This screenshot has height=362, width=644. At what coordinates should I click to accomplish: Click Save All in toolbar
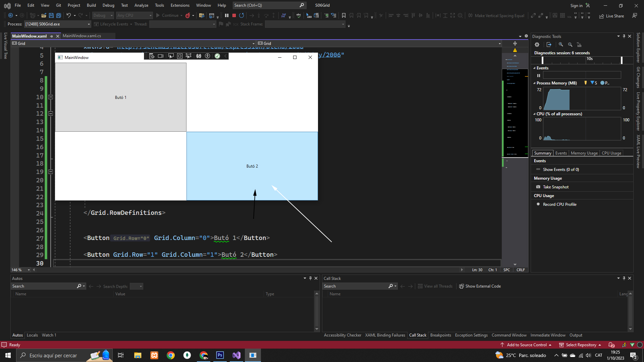point(59,15)
